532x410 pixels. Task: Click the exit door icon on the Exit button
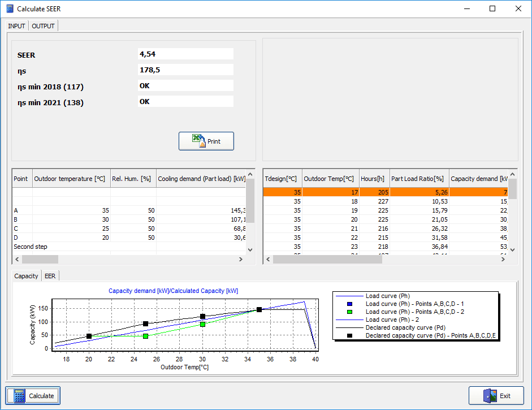pyautogui.click(x=490, y=395)
